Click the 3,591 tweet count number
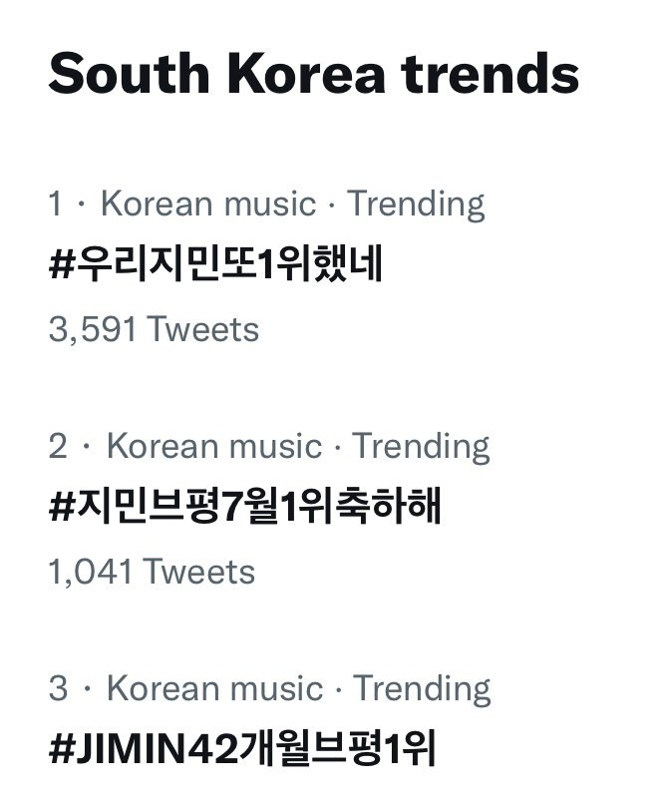Image resolution: width=665 pixels, height=812 pixels. pyautogui.click(x=92, y=330)
